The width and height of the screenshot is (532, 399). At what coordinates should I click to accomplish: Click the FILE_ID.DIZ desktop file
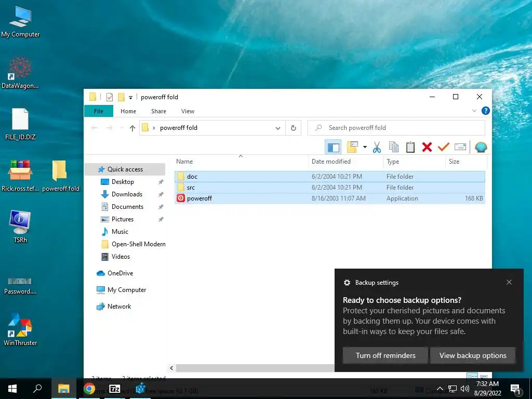pyautogui.click(x=20, y=124)
